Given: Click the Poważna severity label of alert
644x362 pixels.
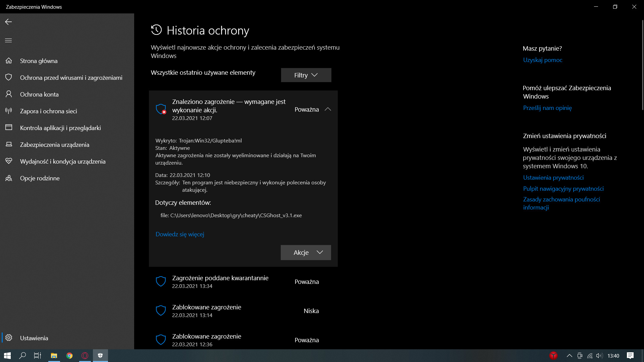Looking at the screenshot, I should coord(307,109).
